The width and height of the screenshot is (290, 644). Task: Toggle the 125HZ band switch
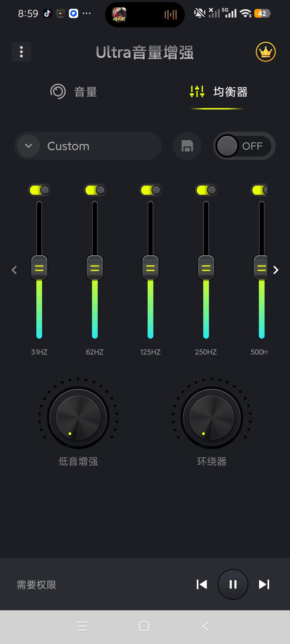(150, 190)
